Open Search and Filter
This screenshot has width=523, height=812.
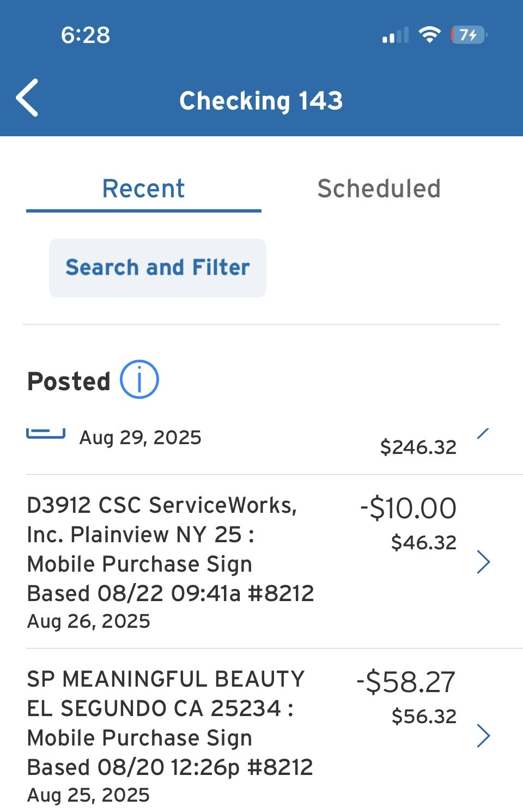[157, 268]
